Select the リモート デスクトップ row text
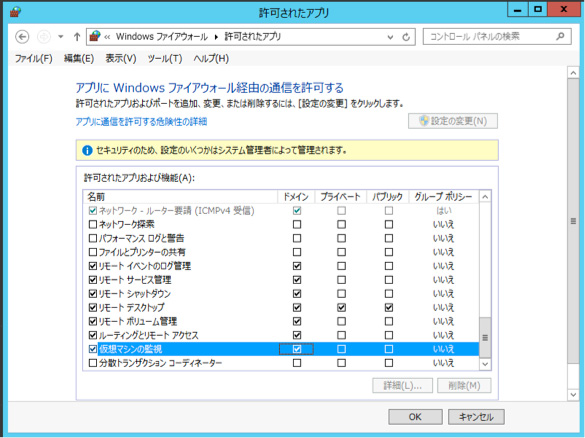 pos(131,307)
